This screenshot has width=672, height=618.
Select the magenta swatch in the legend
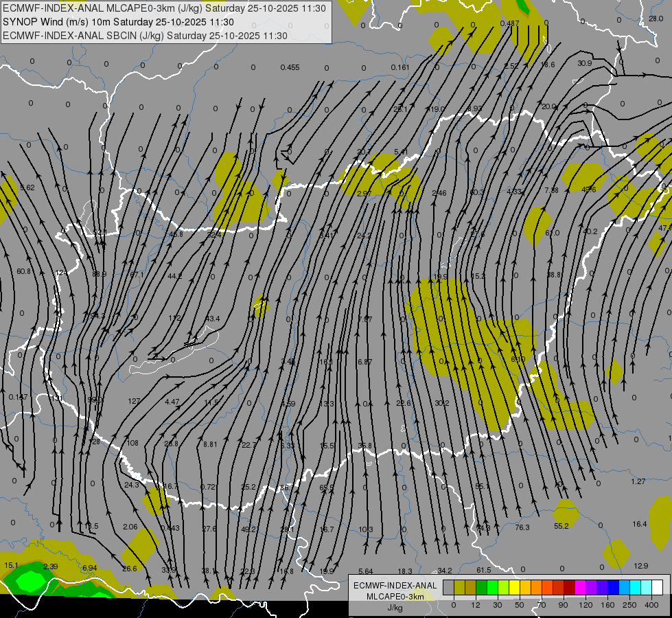[581, 587]
